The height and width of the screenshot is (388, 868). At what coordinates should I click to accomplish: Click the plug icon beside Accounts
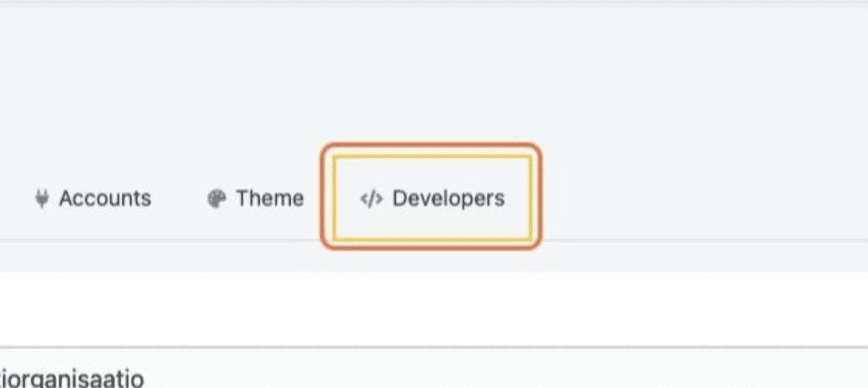(42, 199)
